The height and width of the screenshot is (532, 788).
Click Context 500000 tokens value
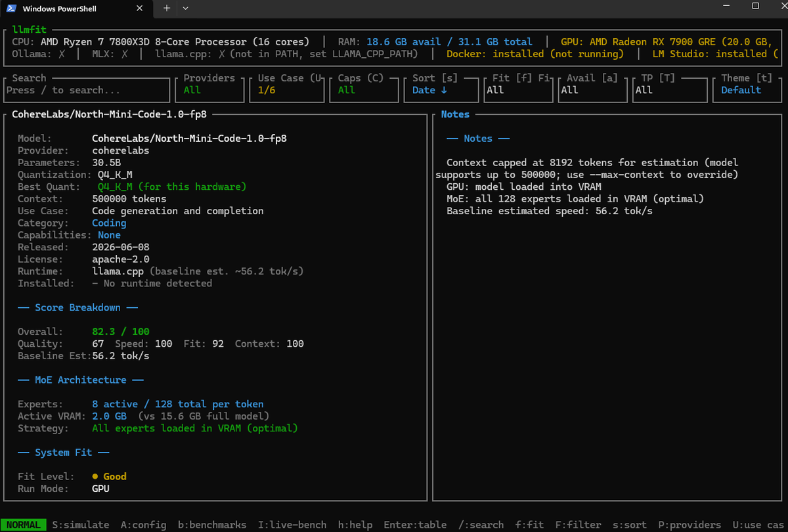pyautogui.click(x=129, y=198)
